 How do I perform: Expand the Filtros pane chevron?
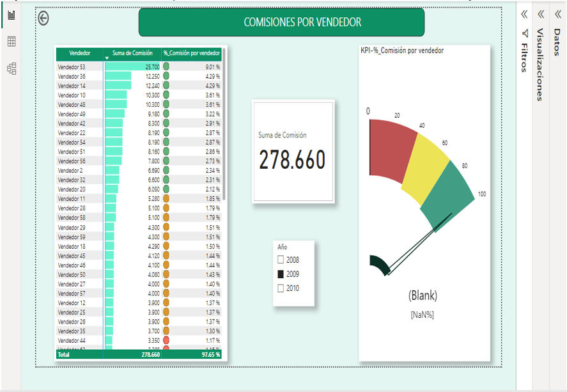(x=524, y=15)
